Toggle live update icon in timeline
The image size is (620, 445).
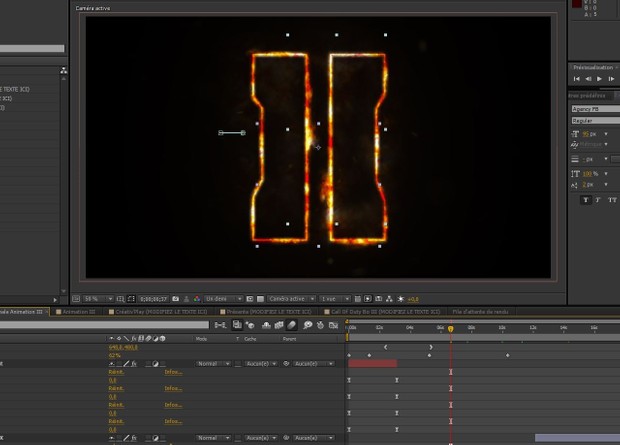pos(237,325)
